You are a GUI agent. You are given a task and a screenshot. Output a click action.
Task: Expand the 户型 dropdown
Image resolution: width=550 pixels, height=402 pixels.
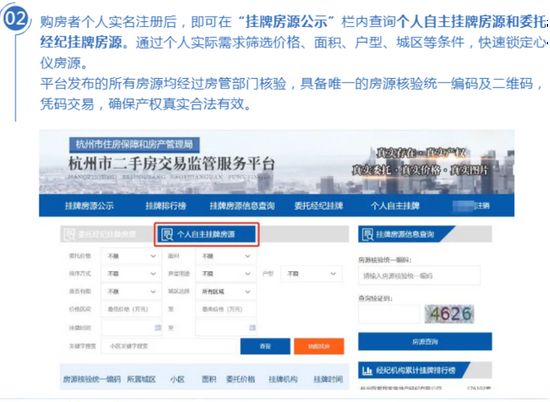click(311, 274)
